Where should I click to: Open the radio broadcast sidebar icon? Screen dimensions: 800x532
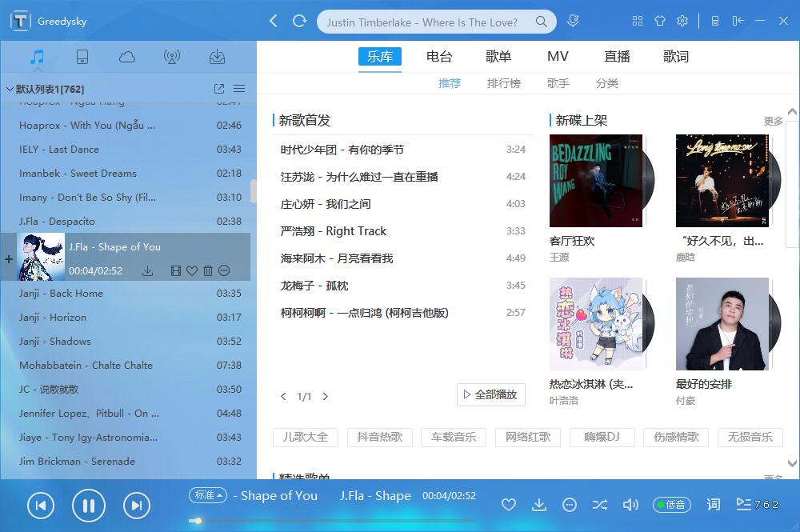[x=171, y=57]
